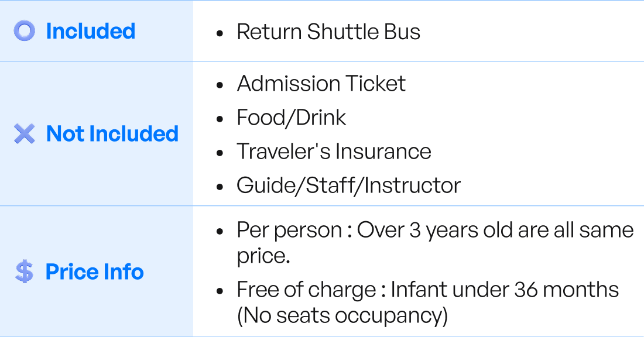Click the No seats occupancy note

342,315
